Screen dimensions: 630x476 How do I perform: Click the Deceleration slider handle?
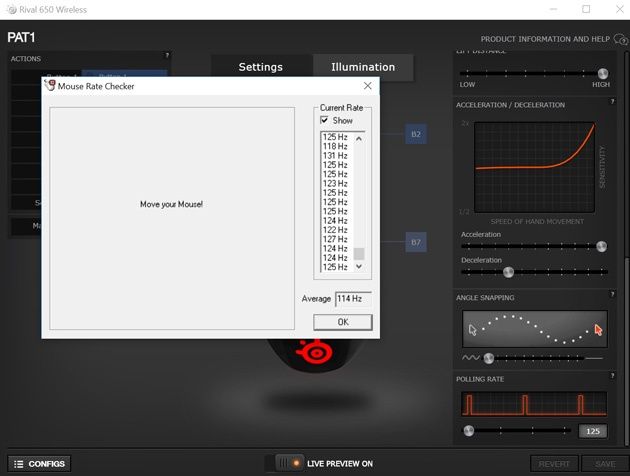pyautogui.click(x=508, y=272)
